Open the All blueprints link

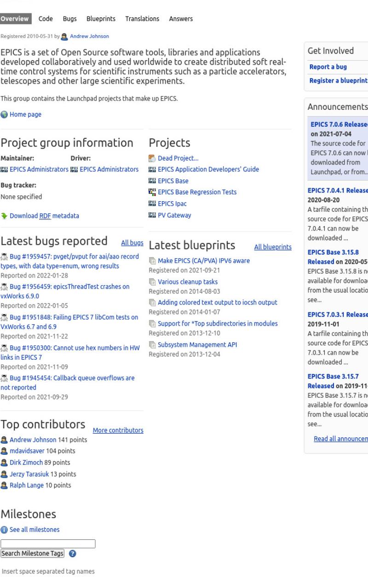[273, 247]
